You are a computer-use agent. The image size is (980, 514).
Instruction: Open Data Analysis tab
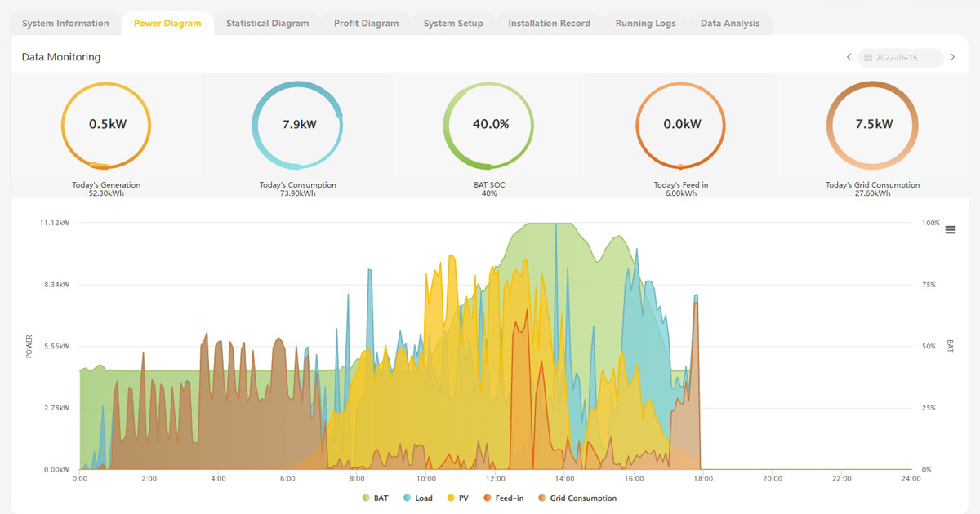click(x=730, y=24)
